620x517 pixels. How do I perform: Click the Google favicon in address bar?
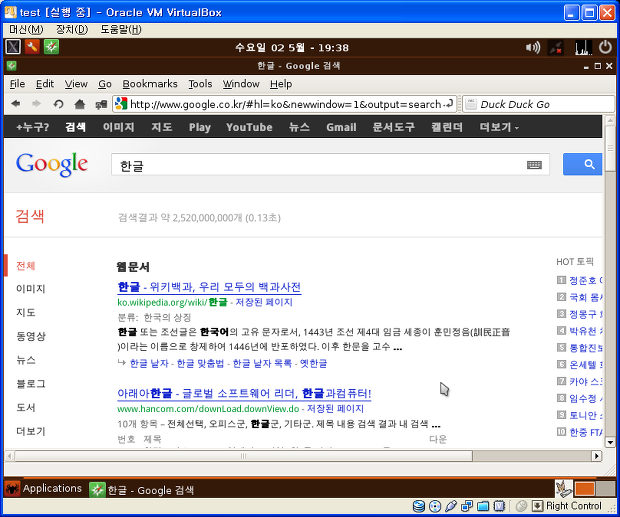tap(121, 104)
